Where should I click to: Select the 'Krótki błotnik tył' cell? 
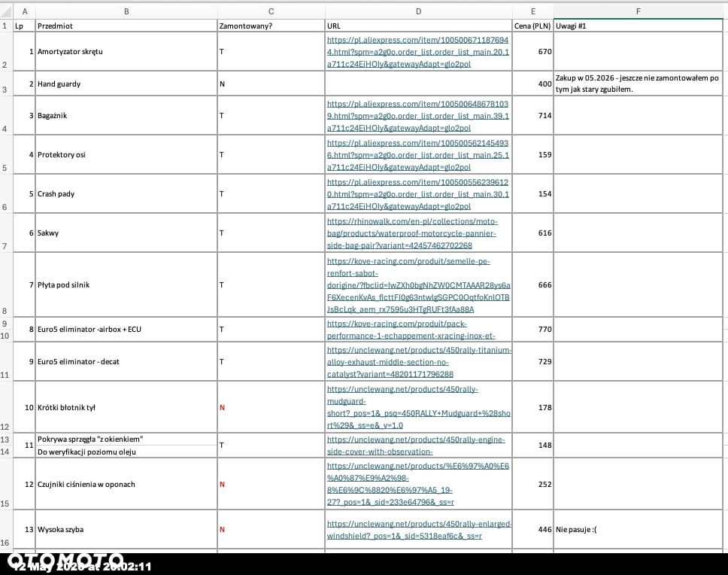[x=126, y=407]
